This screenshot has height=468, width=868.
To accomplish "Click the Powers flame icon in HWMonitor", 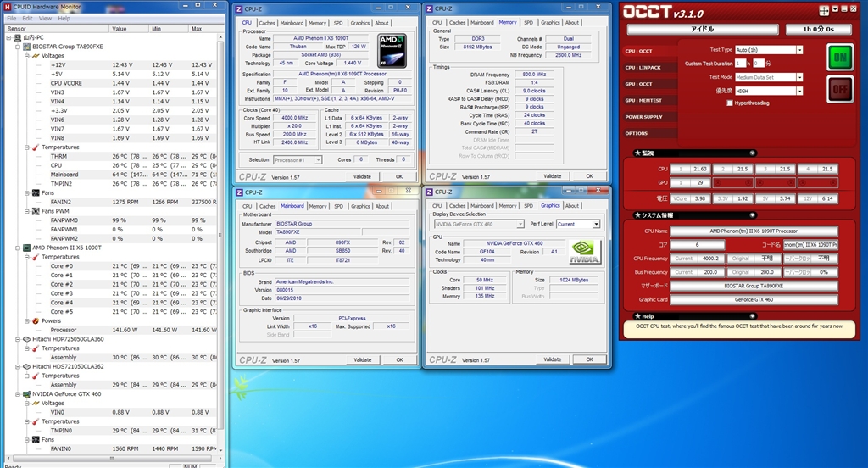I will [36, 320].
